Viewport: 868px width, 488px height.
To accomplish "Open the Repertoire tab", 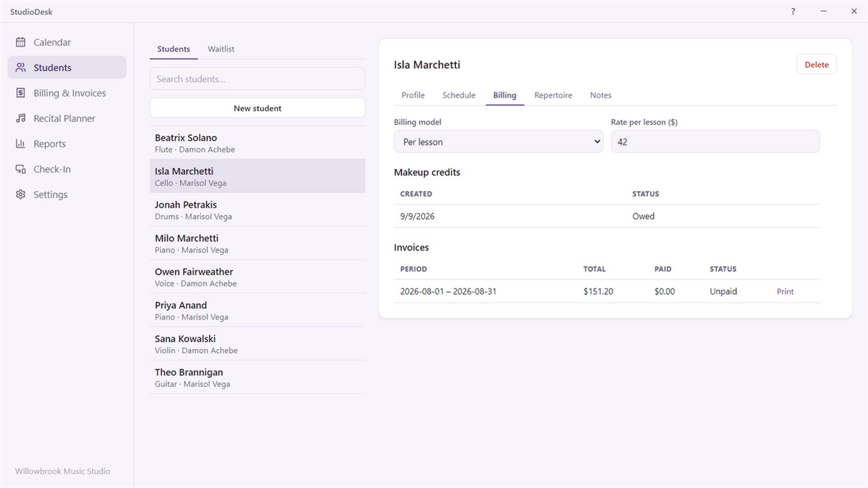I will [553, 95].
